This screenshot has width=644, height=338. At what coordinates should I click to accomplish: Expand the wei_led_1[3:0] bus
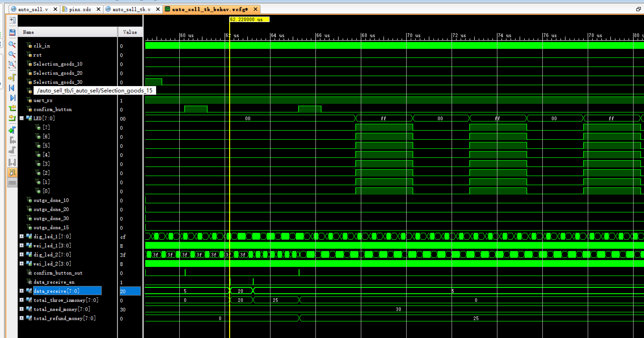[x=22, y=245]
